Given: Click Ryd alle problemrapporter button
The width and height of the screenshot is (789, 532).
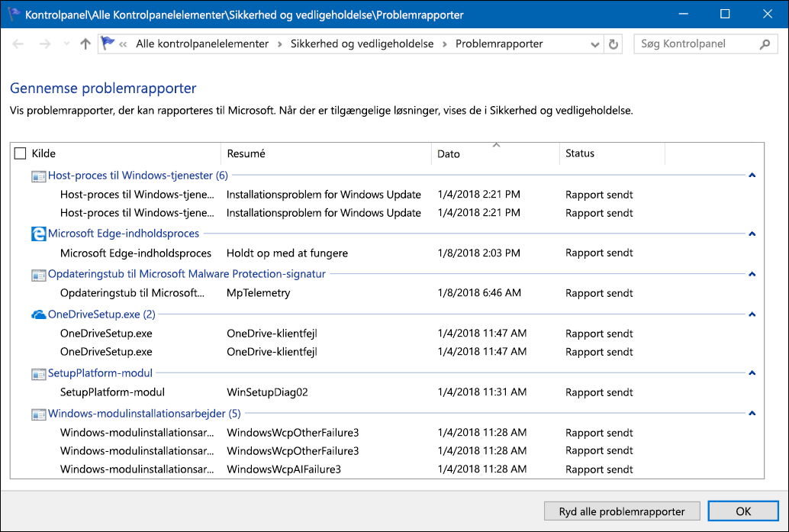Looking at the screenshot, I should (x=621, y=511).
